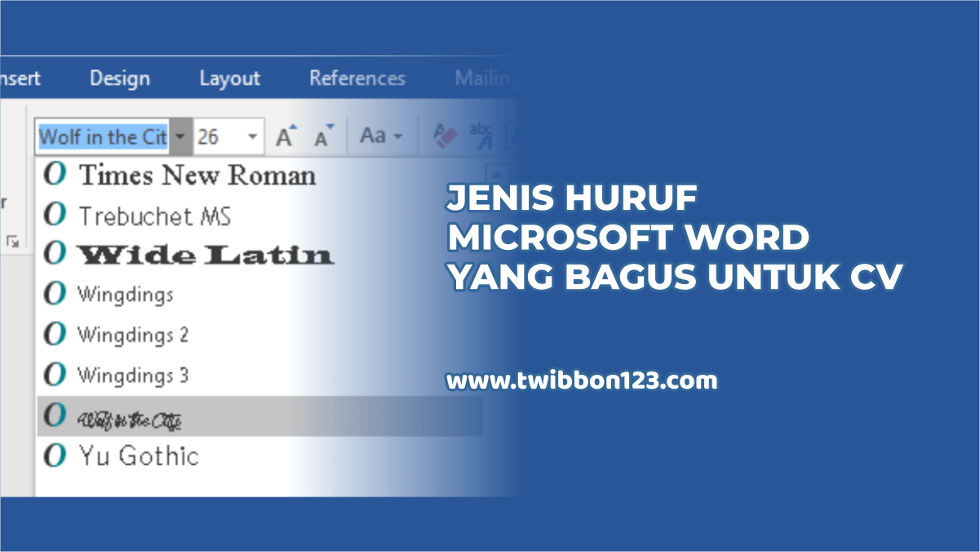Open the Change Case Aa dropdown
The height and width of the screenshot is (552, 980).
tap(381, 136)
